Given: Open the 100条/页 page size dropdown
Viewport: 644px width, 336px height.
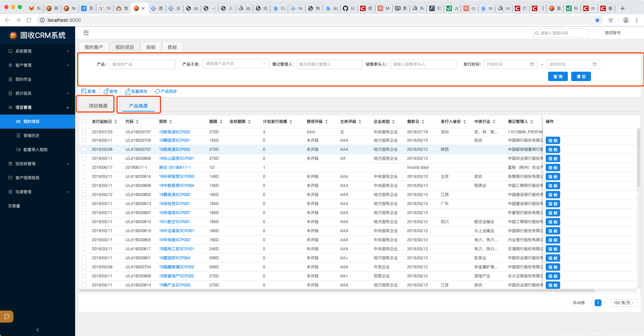Looking at the screenshot, I should (x=624, y=303).
